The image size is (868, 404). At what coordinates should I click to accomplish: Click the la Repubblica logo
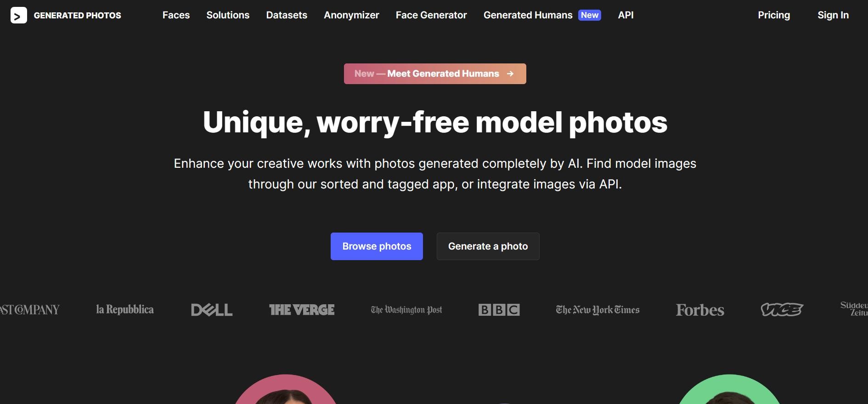125,309
